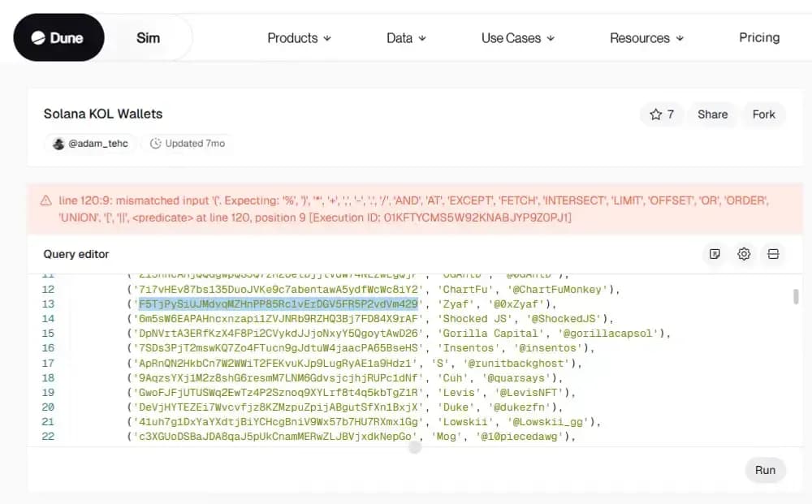Open the Data dropdown menu
The height and width of the screenshot is (504, 812).
[x=406, y=38]
